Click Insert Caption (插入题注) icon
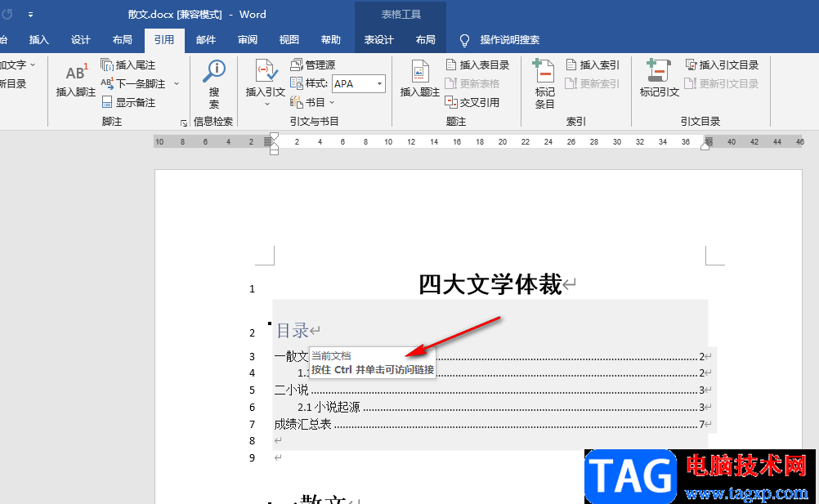Viewport: 819px width, 504px height. pyautogui.click(x=420, y=71)
